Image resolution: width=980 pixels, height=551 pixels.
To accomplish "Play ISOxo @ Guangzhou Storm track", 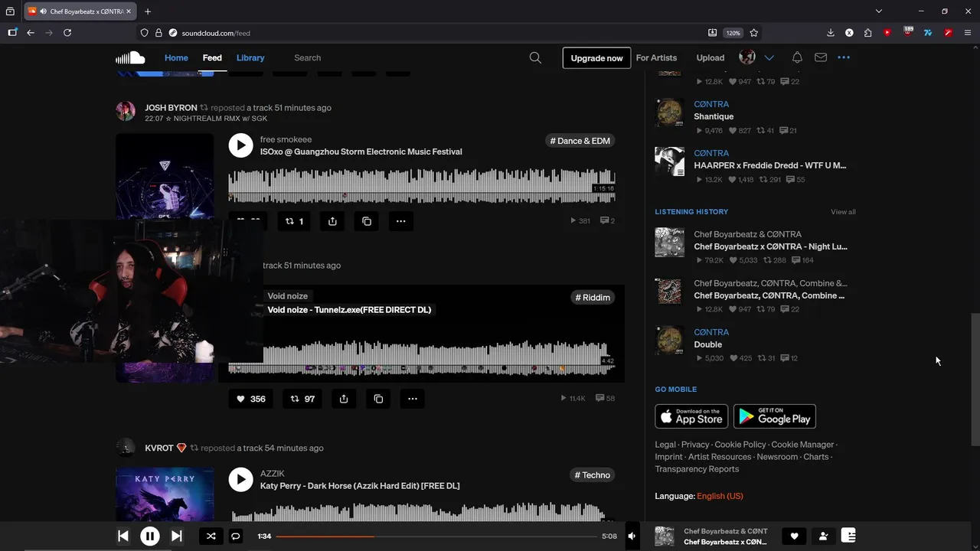I will click(240, 145).
